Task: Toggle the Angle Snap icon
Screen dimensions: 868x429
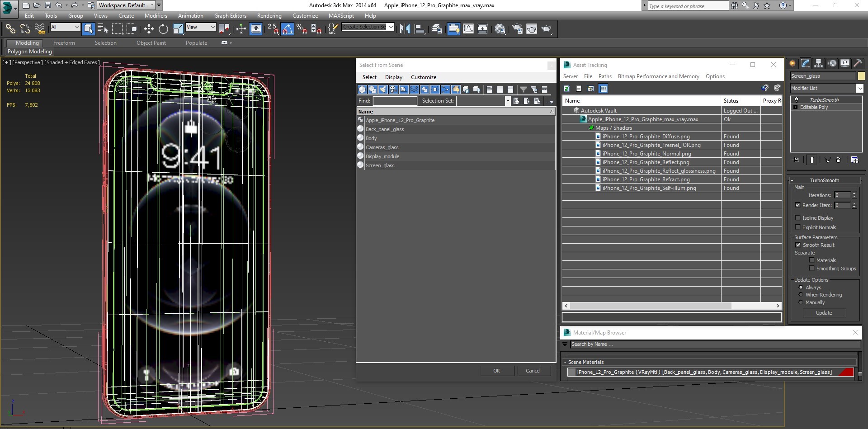Action: pos(288,29)
